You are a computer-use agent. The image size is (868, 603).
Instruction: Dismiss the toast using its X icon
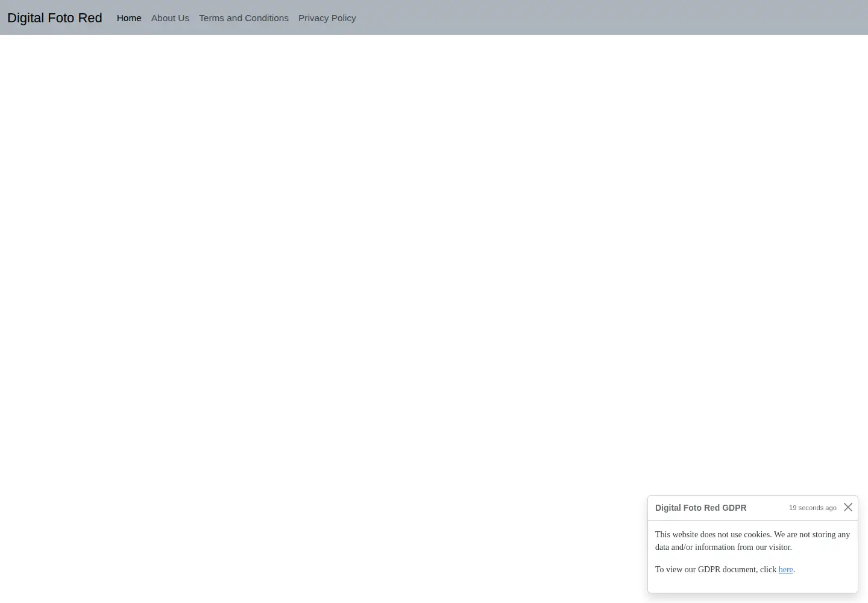coord(848,507)
